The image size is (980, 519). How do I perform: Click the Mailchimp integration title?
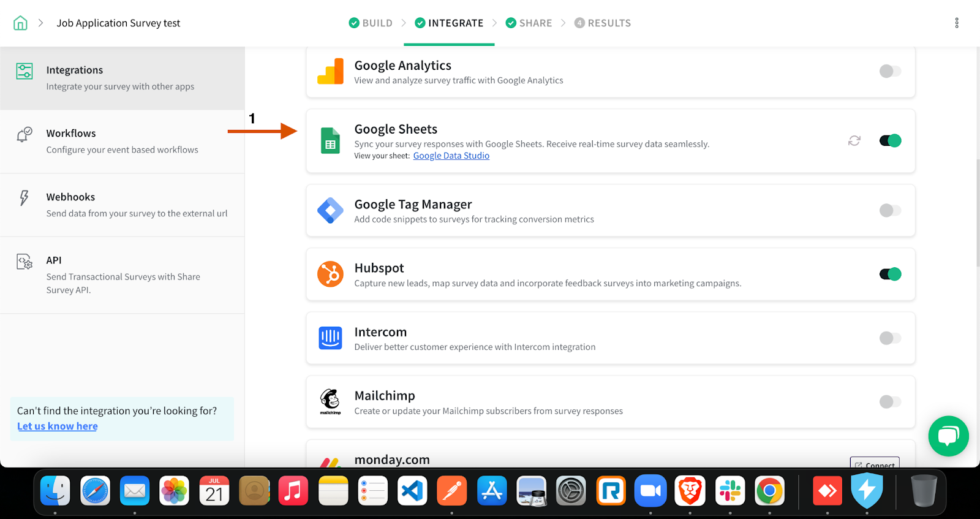click(385, 396)
